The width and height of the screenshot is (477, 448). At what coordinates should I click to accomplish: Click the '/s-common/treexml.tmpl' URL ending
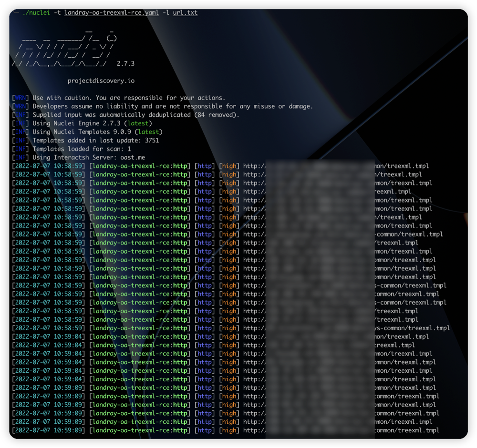point(412,328)
